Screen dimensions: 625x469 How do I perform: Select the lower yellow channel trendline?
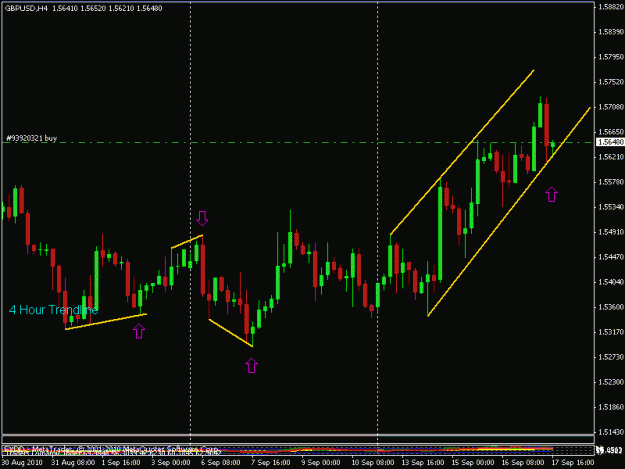pos(509,212)
